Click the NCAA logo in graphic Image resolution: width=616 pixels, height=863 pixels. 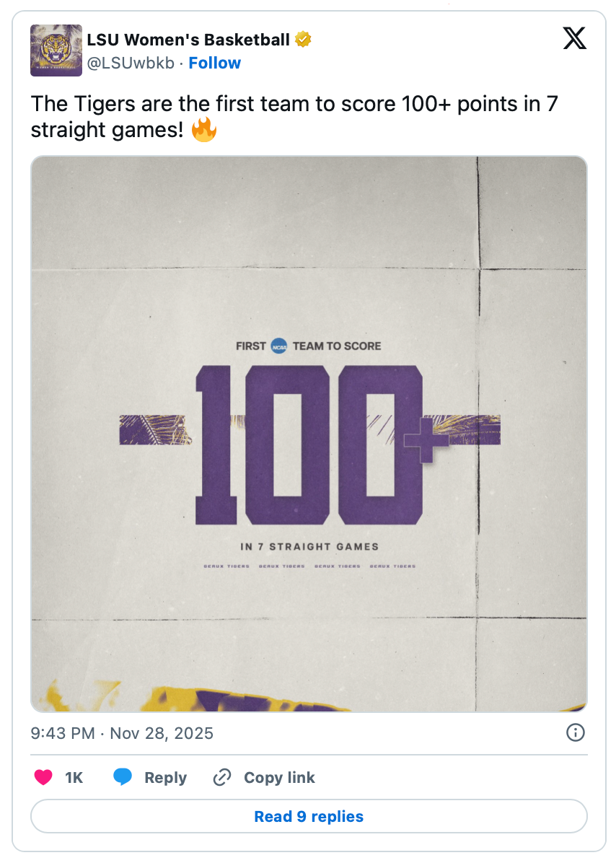279,346
